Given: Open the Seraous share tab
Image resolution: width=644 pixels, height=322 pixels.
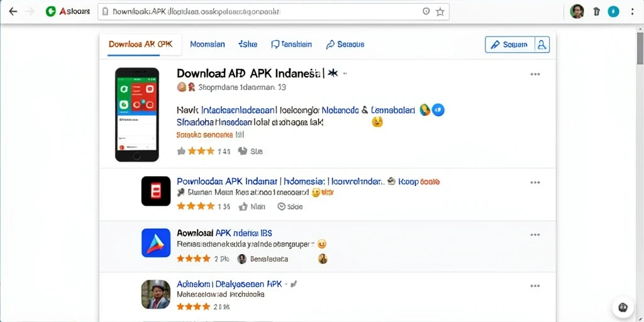Looking at the screenshot, I should coord(345,45).
